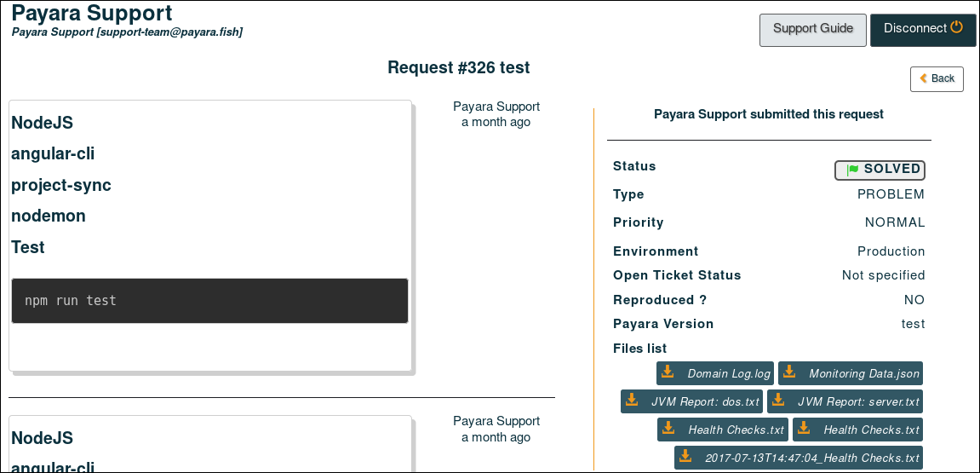Click second comment's Payara Support author name
Viewport: 980px width, 473px height.
[x=496, y=422]
